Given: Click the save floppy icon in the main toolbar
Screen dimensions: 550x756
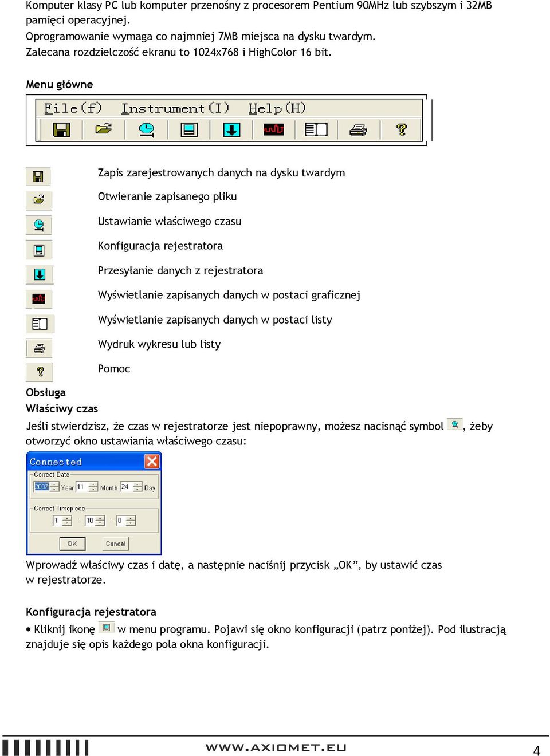Looking at the screenshot, I should [x=61, y=129].
